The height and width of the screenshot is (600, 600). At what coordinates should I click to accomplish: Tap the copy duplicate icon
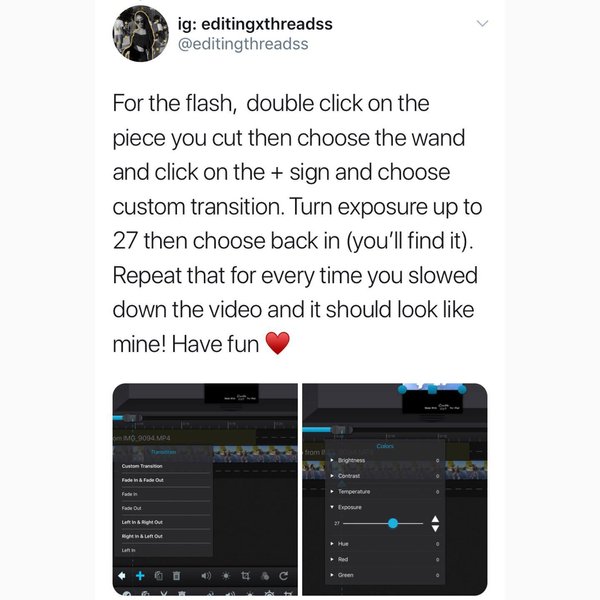[x=158, y=576]
